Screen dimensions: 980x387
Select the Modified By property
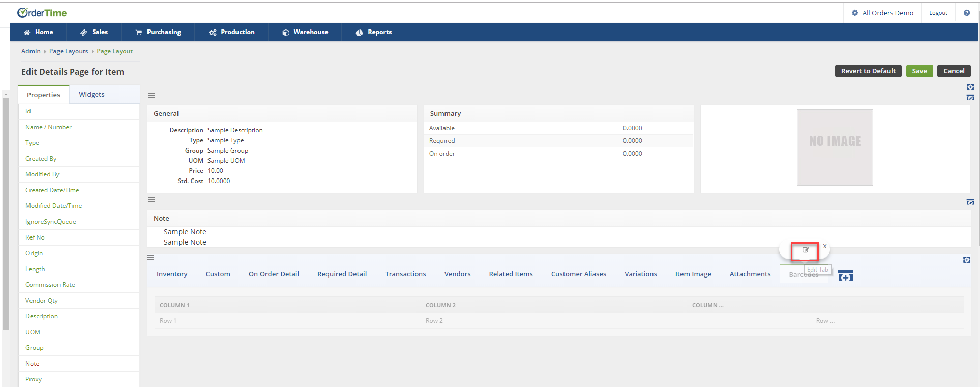(x=79, y=174)
